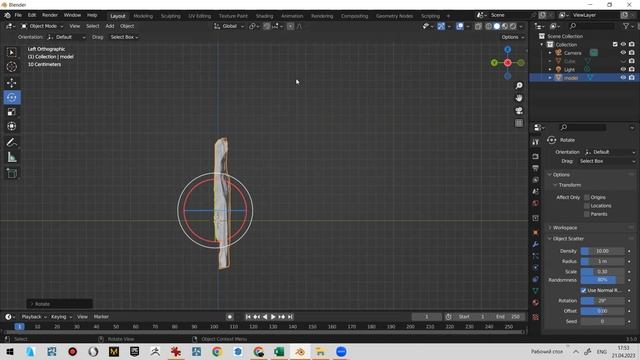Open the viewport Options dropdown
The image size is (640, 360).
pyautogui.click(x=513, y=37)
